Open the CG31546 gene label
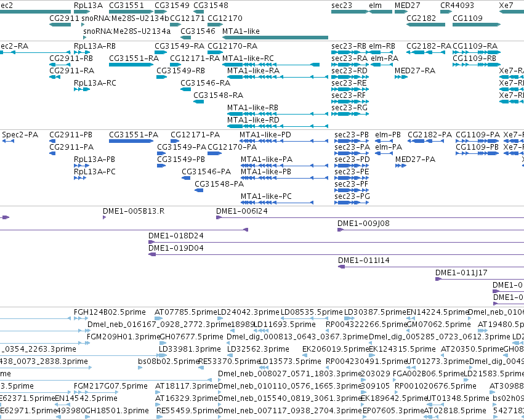 [x=198, y=31]
